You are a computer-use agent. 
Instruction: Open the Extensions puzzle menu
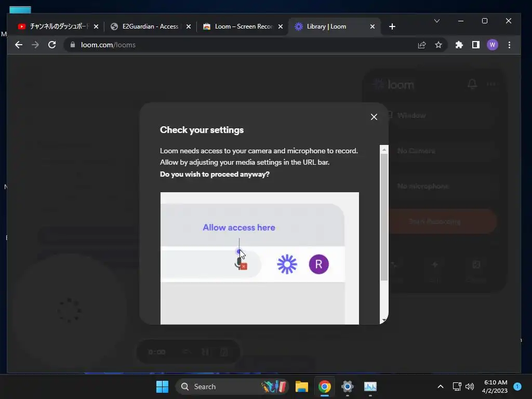[459, 45]
